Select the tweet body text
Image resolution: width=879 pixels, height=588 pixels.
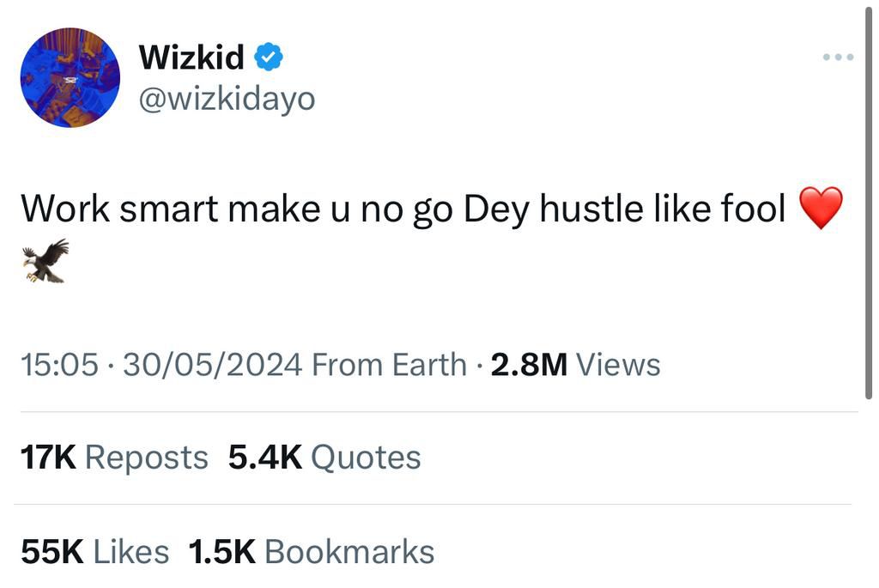pyautogui.click(x=403, y=206)
